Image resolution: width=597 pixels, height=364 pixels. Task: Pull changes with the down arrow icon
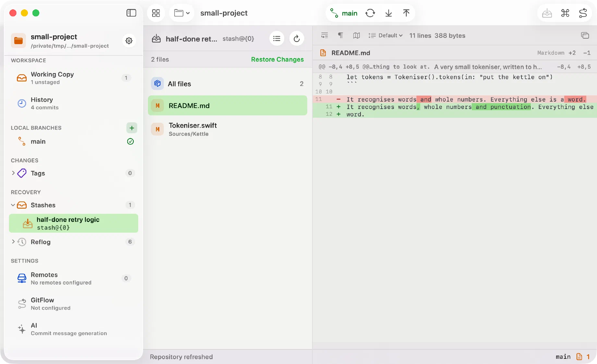(x=388, y=13)
